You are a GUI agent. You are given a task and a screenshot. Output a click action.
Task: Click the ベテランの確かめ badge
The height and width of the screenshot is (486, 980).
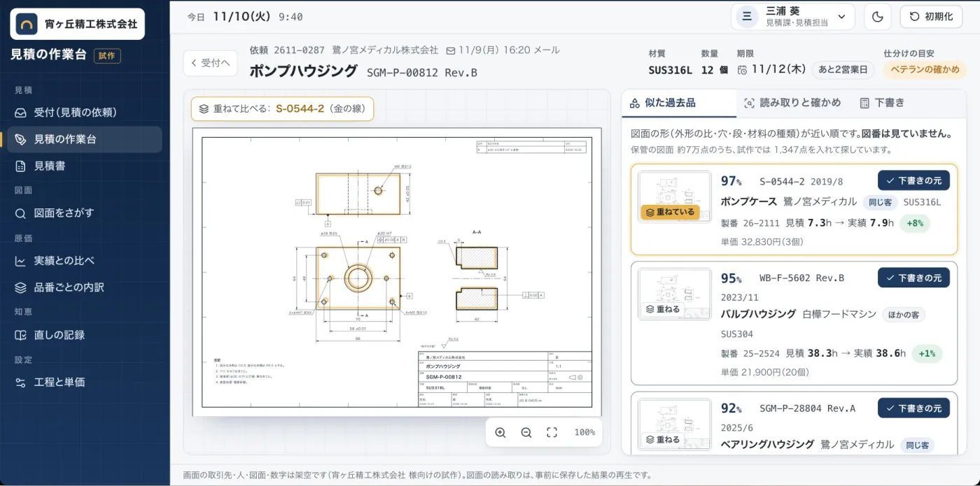[925, 70]
